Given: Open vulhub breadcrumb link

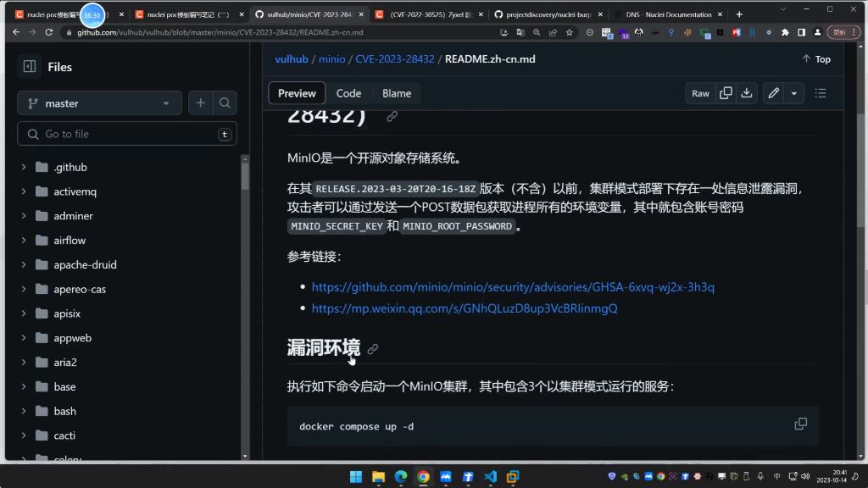Looking at the screenshot, I should [292, 59].
